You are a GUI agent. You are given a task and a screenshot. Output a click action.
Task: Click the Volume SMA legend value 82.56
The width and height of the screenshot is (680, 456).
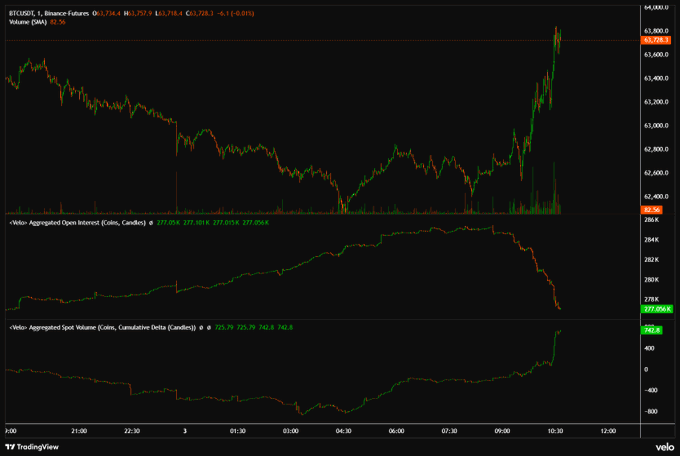coord(58,22)
